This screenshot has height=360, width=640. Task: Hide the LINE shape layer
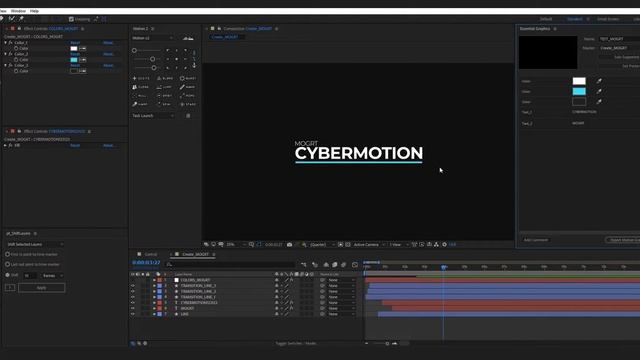[x=133, y=314]
